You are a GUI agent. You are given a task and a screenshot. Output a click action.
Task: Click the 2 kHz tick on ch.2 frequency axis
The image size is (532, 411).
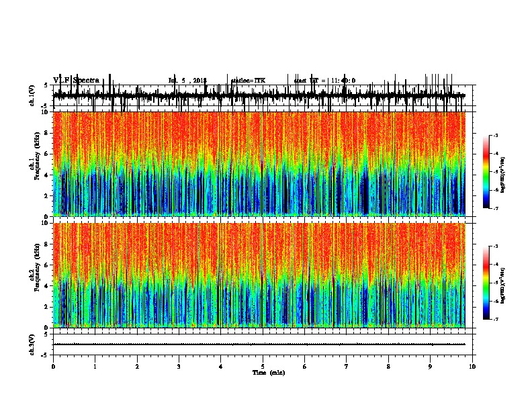coord(47,307)
